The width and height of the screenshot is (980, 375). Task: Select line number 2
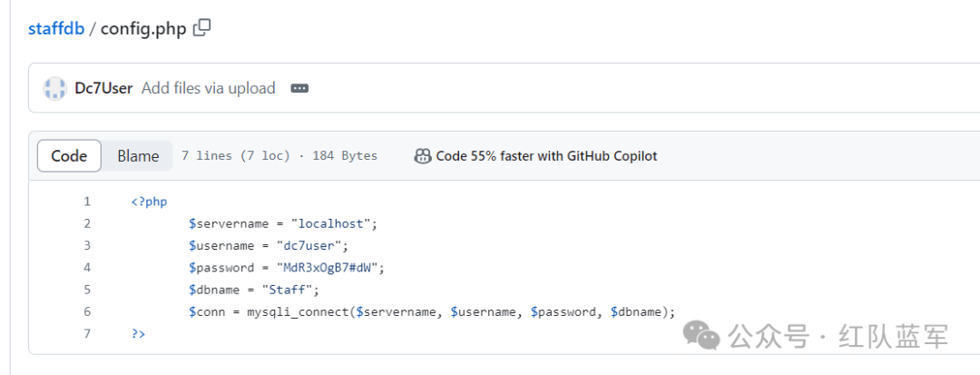[x=87, y=223]
